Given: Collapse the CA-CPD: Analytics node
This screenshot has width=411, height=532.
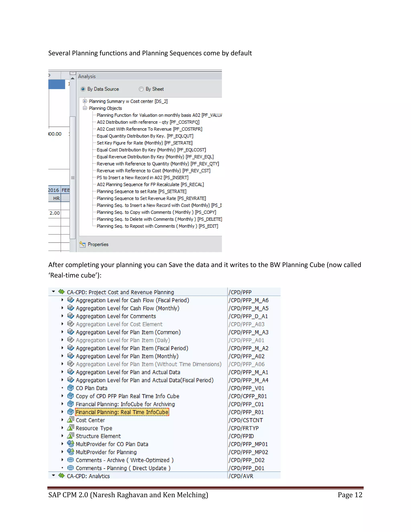Looking at the screenshot, I should 53,475.
